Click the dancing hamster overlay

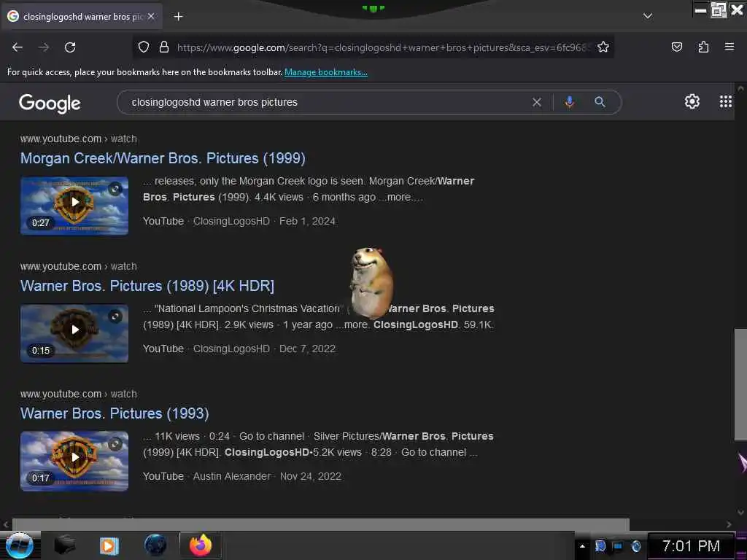[371, 283]
